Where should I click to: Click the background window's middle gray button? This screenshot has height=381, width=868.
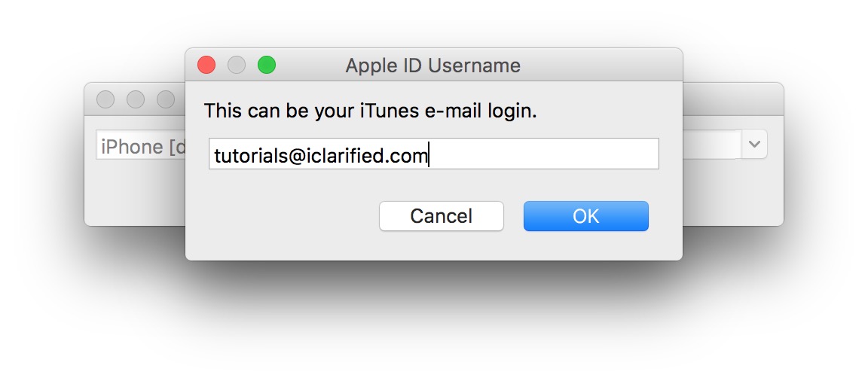(136, 99)
